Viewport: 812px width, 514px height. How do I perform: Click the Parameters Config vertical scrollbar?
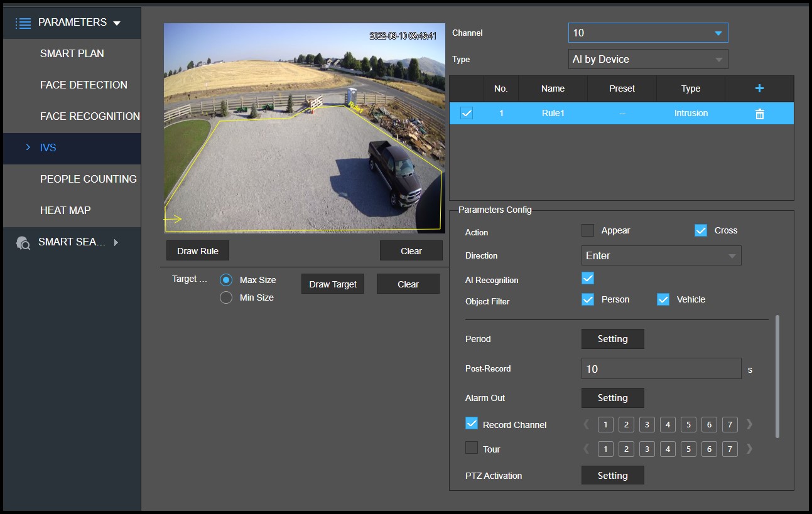pos(777,376)
